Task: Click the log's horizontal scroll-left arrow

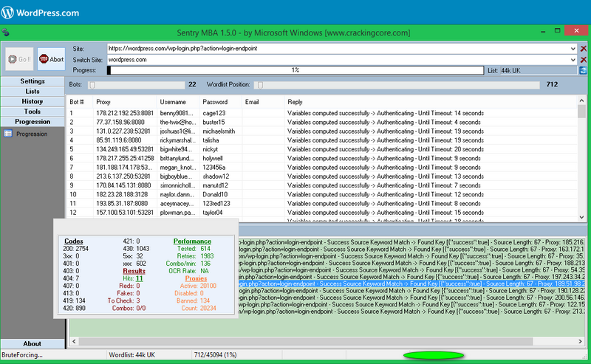Action: [74, 341]
